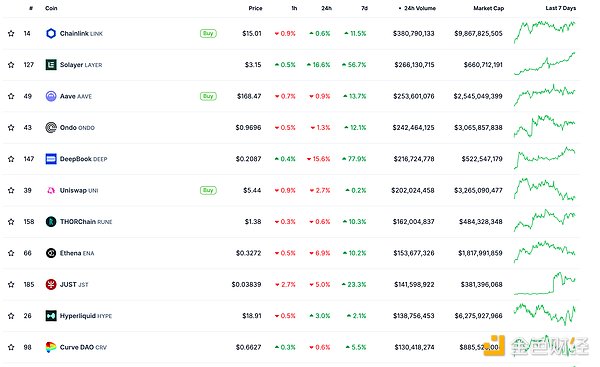Click the Ondo coin logo icon
This screenshot has width=600, height=367.
51,127
